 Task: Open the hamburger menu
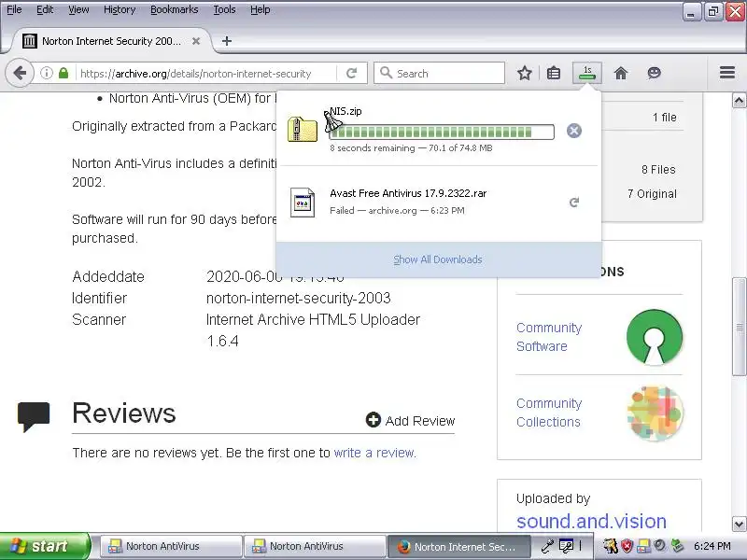pos(727,73)
